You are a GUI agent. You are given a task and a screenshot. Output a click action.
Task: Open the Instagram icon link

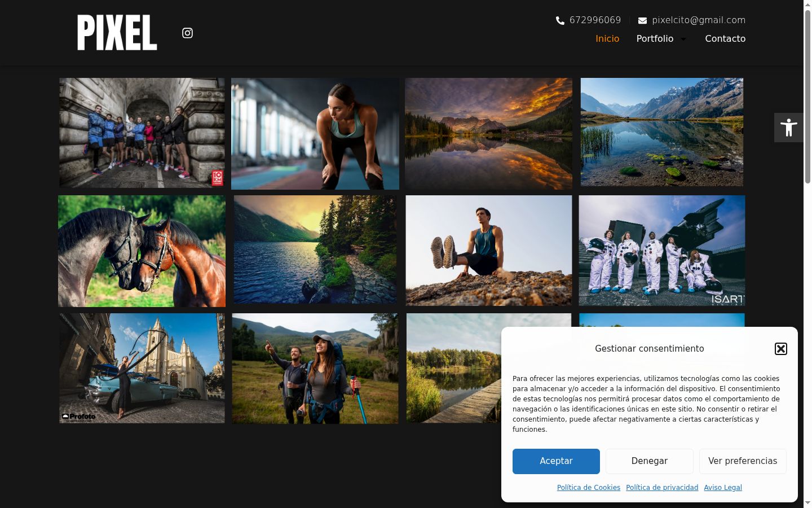point(187,33)
